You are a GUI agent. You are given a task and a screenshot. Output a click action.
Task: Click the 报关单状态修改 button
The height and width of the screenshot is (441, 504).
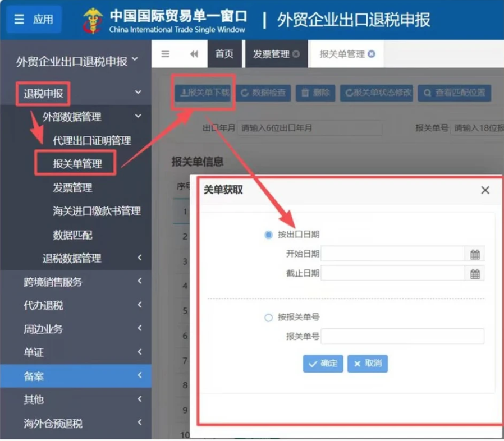(377, 93)
